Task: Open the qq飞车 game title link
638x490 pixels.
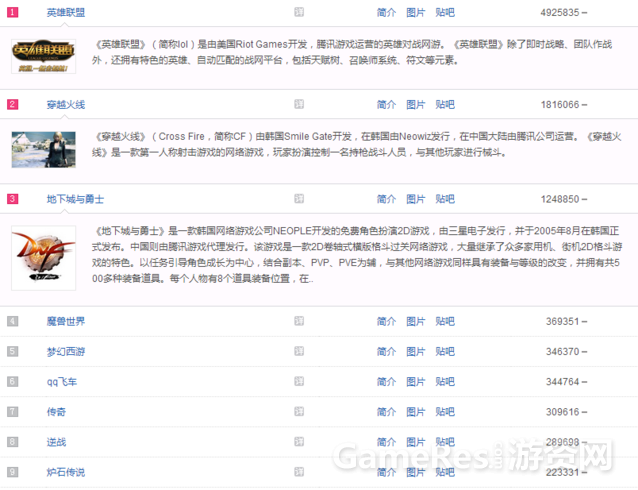Action: tap(62, 381)
